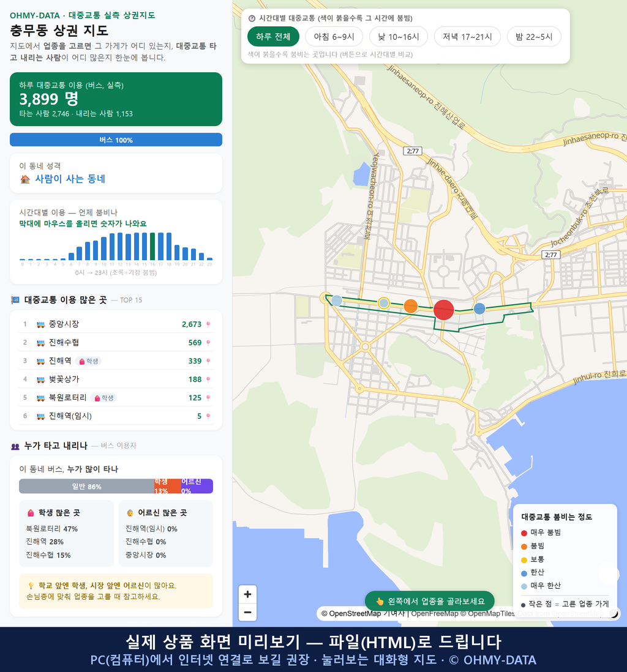
Task: Select the 북원로터리 stop row
Action: (116, 398)
